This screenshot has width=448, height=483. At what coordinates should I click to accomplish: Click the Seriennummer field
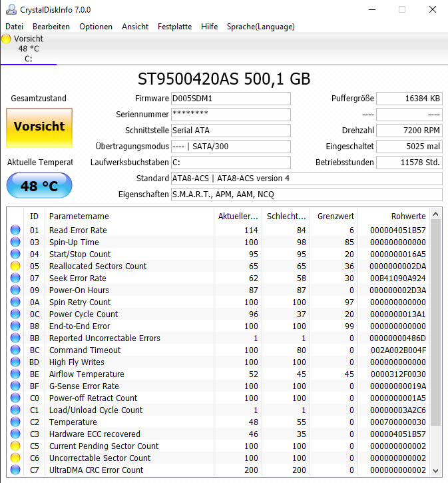(231, 115)
